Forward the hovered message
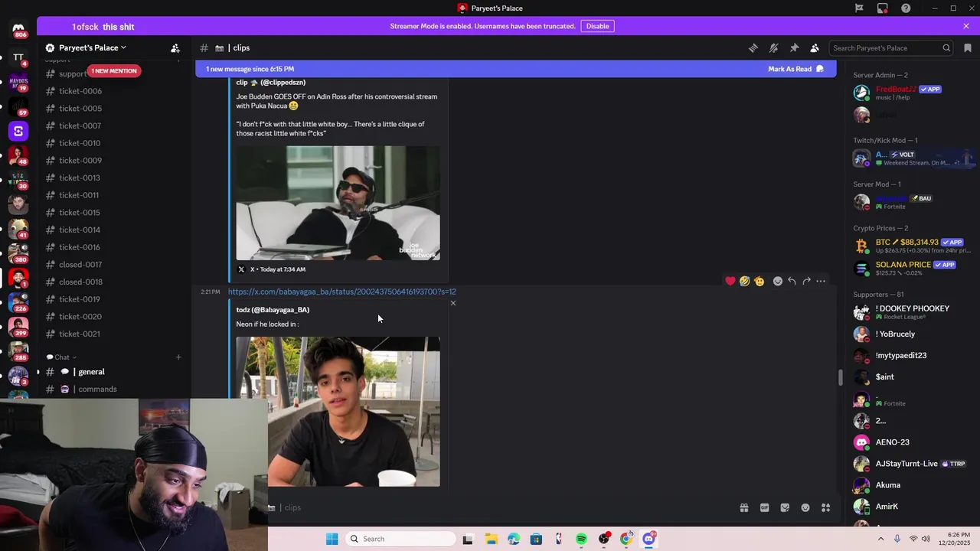Screen dimensions: 980x551 click(806, 281)
